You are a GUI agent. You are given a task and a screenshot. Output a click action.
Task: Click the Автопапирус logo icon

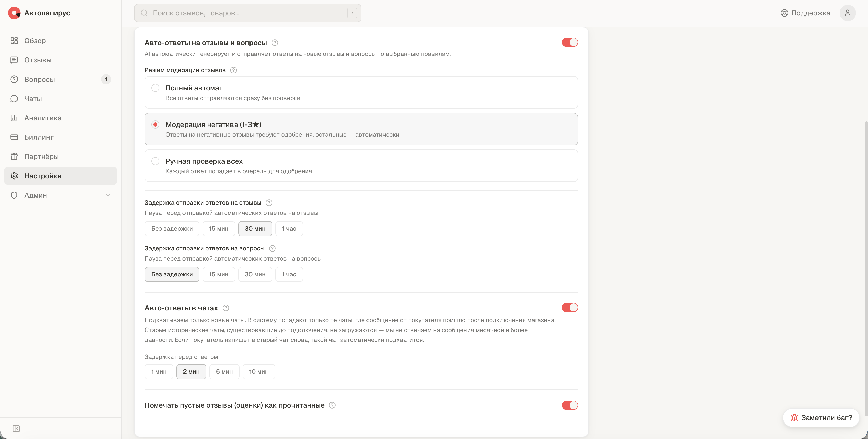click(x=14, y=13)
